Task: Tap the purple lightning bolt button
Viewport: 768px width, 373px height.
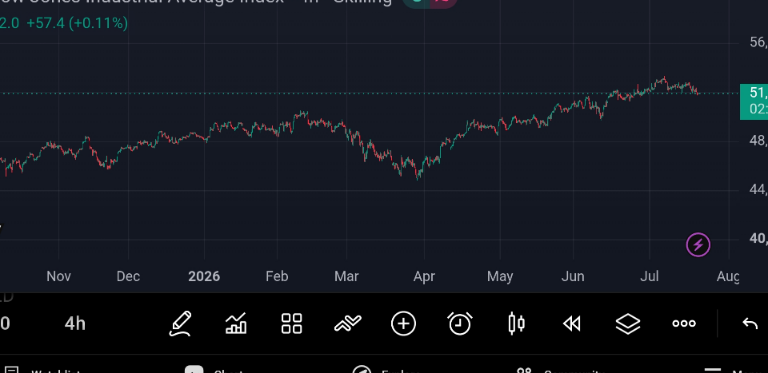Action: click(x=698, y=244)
